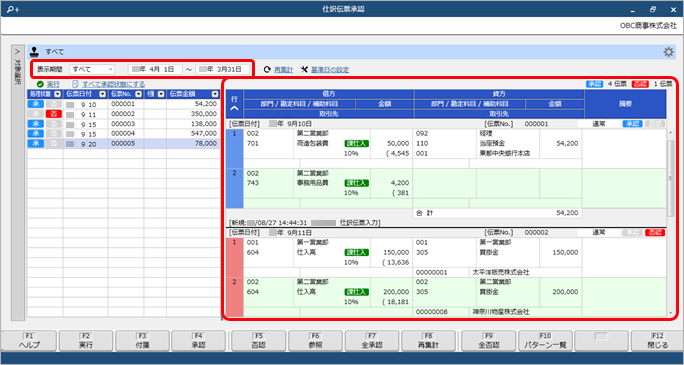
Task: Click F2 実行 function key
Action: click(86, 341)
